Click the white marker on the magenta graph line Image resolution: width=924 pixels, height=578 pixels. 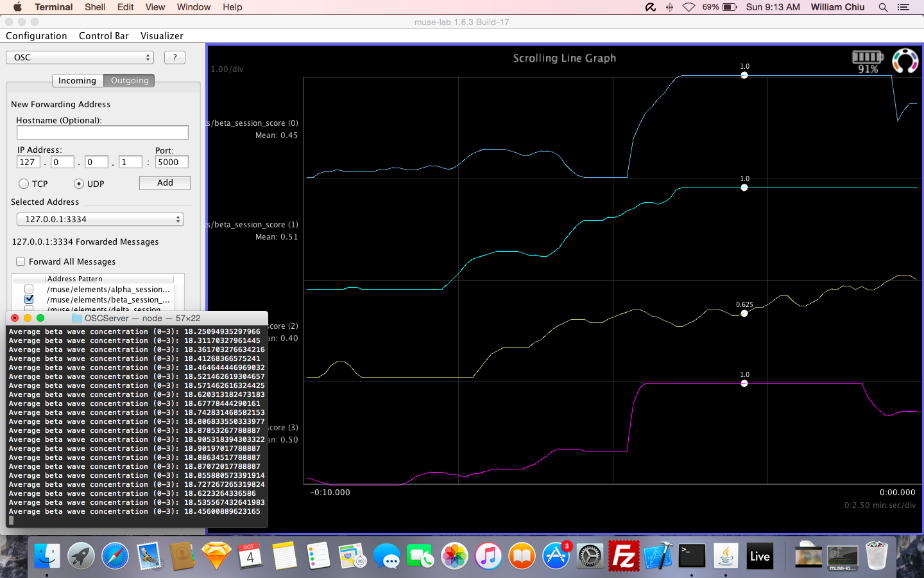pos(744,383)
